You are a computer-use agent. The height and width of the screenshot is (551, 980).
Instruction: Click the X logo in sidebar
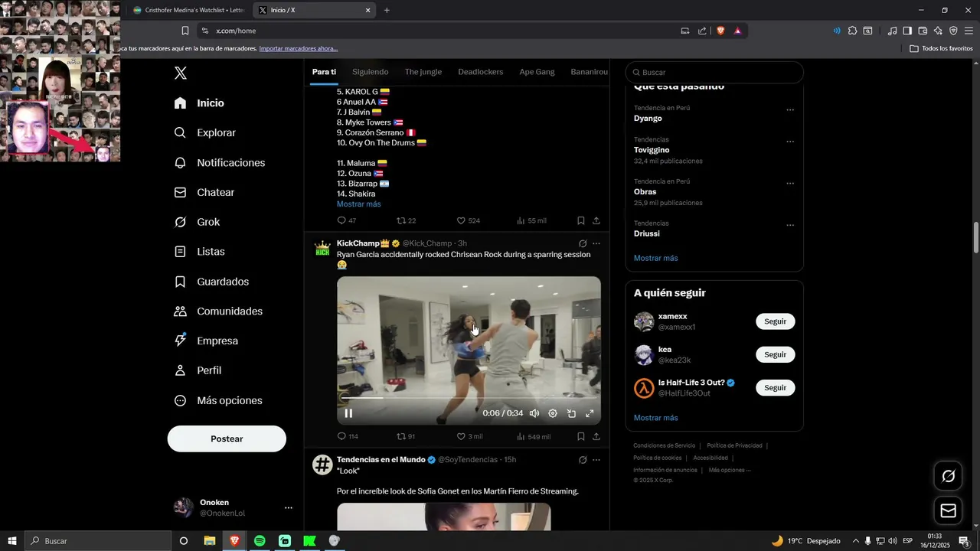180,73
